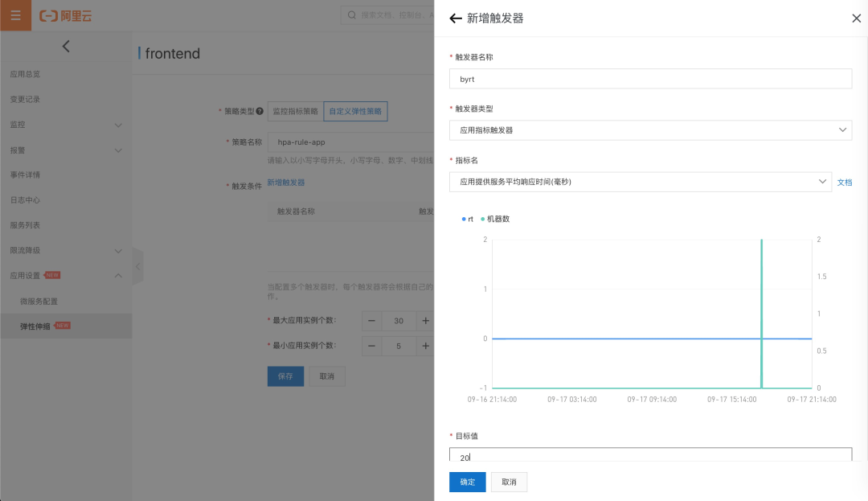Close the 新增触发器 panel

point(857,18)
